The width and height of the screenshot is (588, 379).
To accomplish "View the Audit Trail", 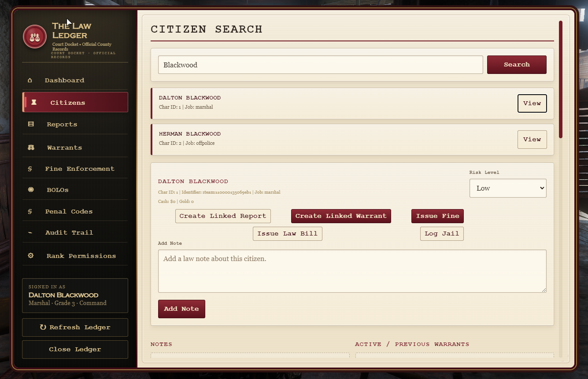I will 75,232.
